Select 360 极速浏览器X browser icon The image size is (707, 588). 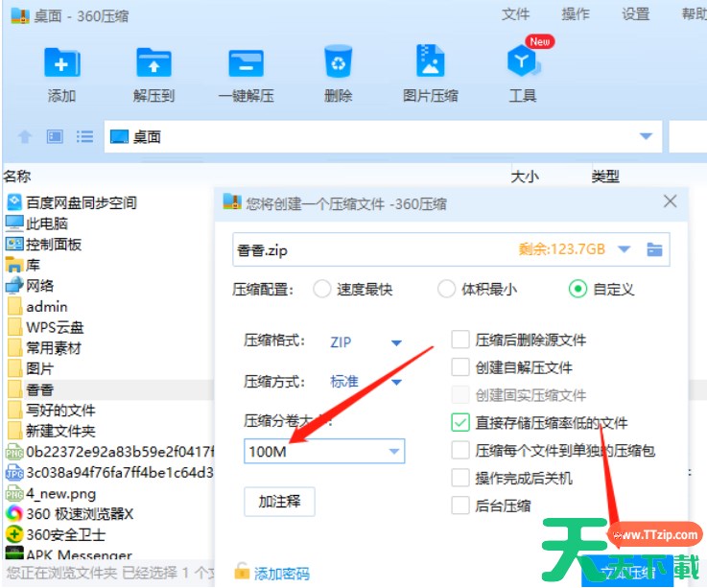[14, 513]
